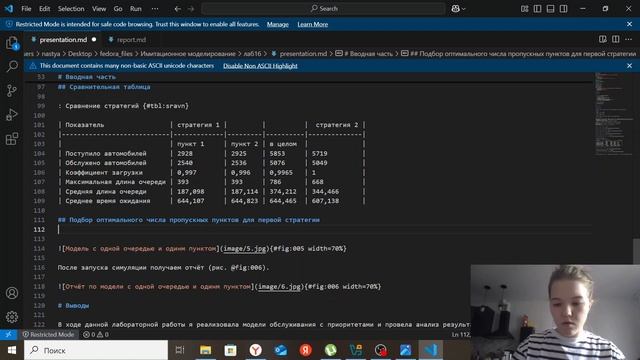Toggle the secondary side bar

[x=563, y=9]
